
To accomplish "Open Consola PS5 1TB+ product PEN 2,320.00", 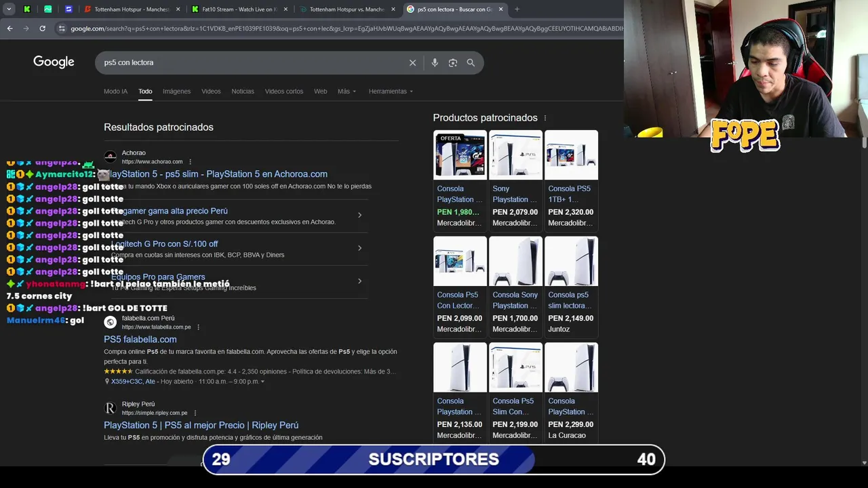I will tap(571, 180).
